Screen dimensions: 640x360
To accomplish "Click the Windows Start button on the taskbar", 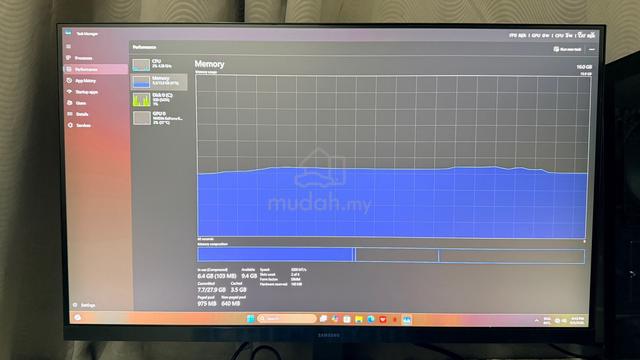I will point(251,319).
